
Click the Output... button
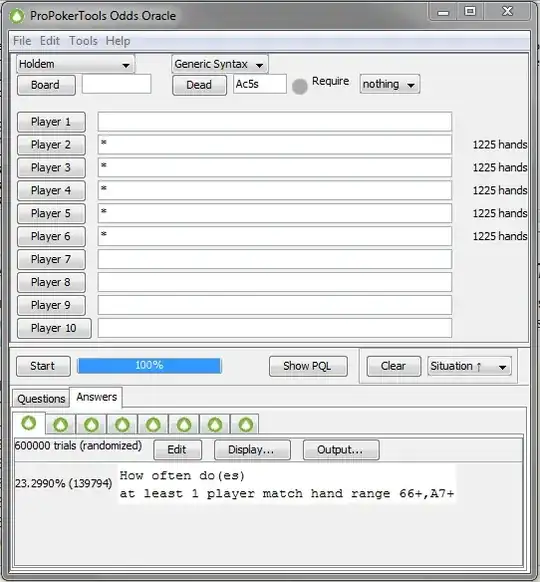click(x=341, y=450)
